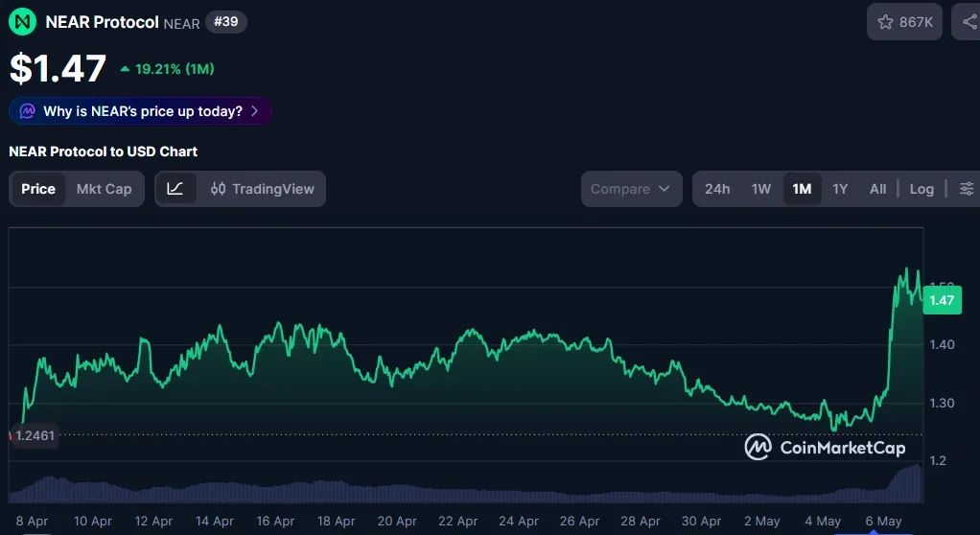Open the chart settings sliders icon
This screenshot has height=535, width=980.
click(967, 189)
